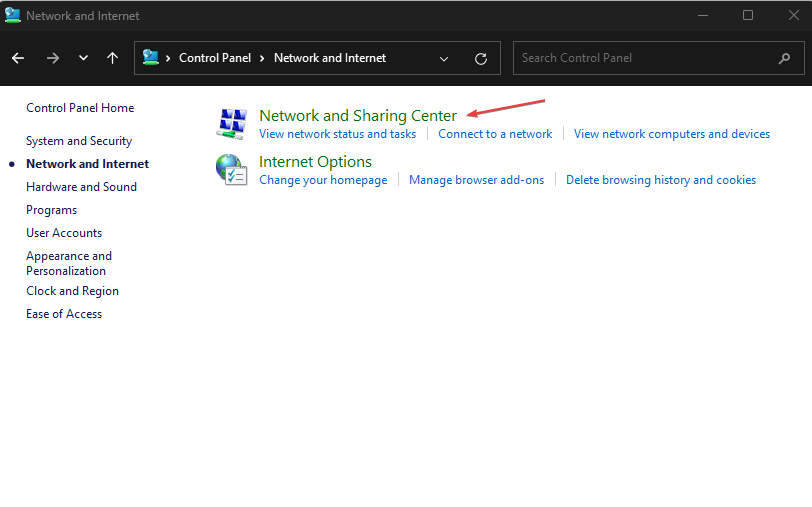Open Recent locations chevron dropdown
The width and height of the screenshot is (812, 507).
tap(83, 58)
